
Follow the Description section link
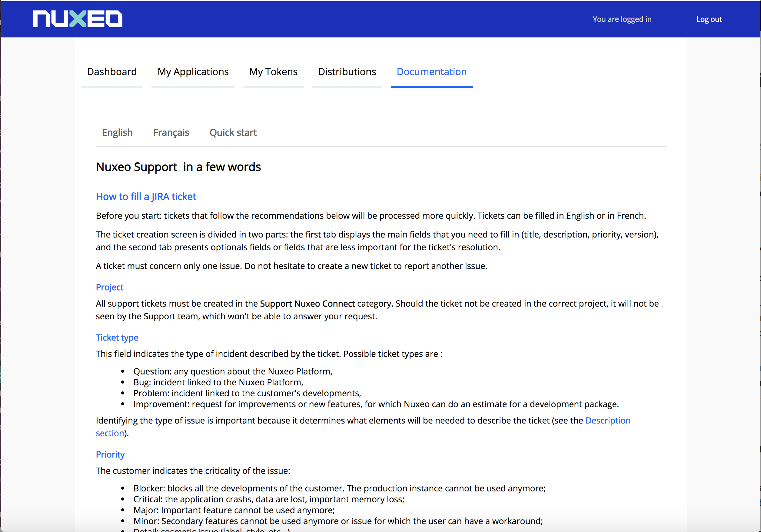608,420
